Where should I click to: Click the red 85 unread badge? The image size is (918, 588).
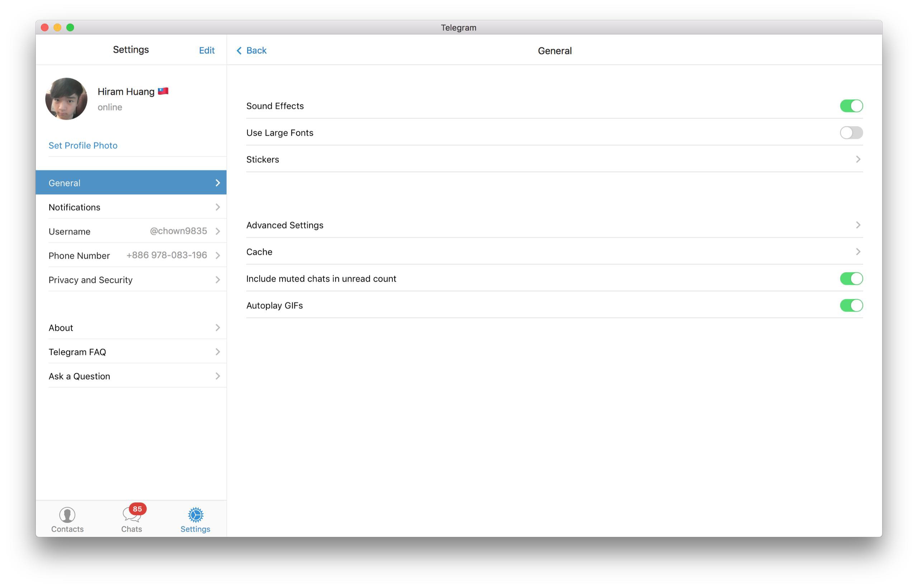tap(137, 509)
